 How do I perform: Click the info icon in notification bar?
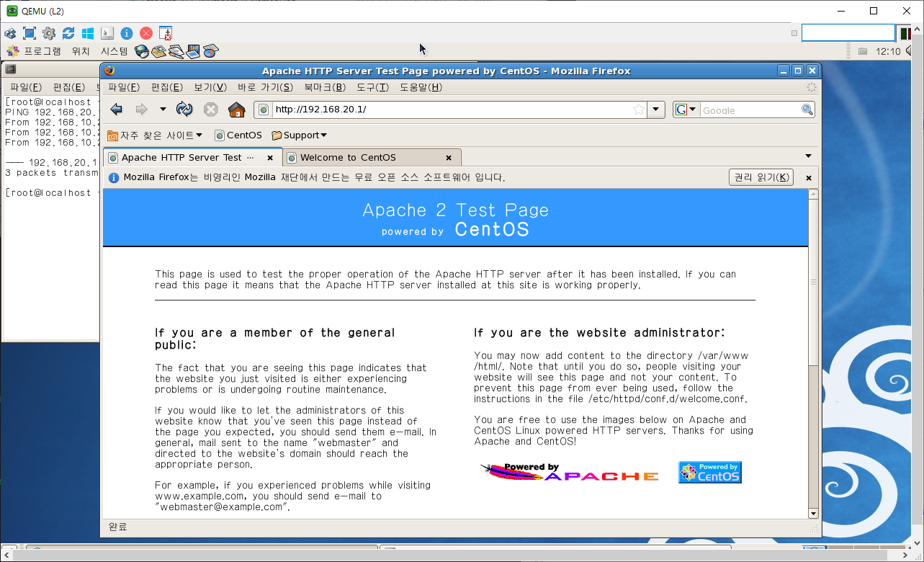pos(113,177)
